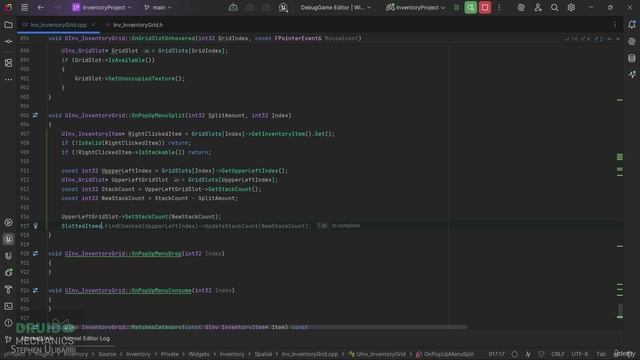
Task: Open the Build hammer tool window on sidebar
Action: pyautogui.click(x=8, y=289)
